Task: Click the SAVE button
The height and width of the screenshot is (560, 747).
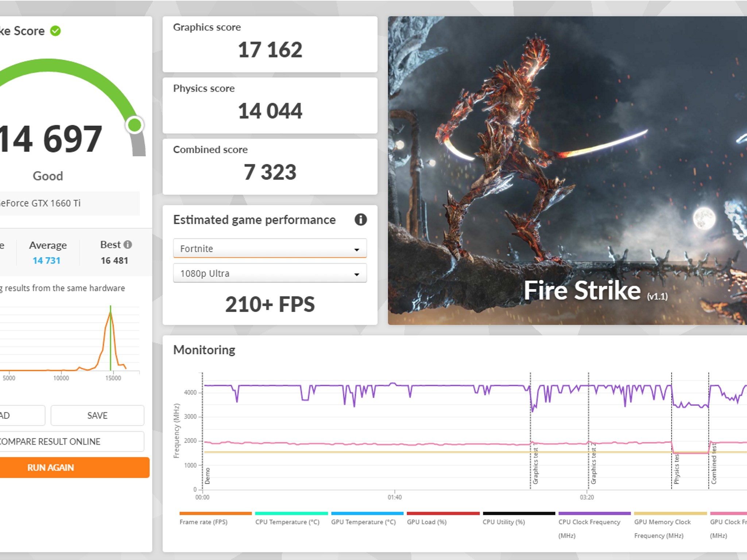Action: (97, 415)
